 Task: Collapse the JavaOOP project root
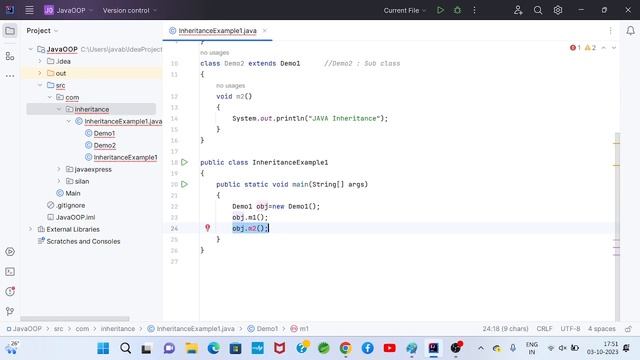(x=30, y=49)
